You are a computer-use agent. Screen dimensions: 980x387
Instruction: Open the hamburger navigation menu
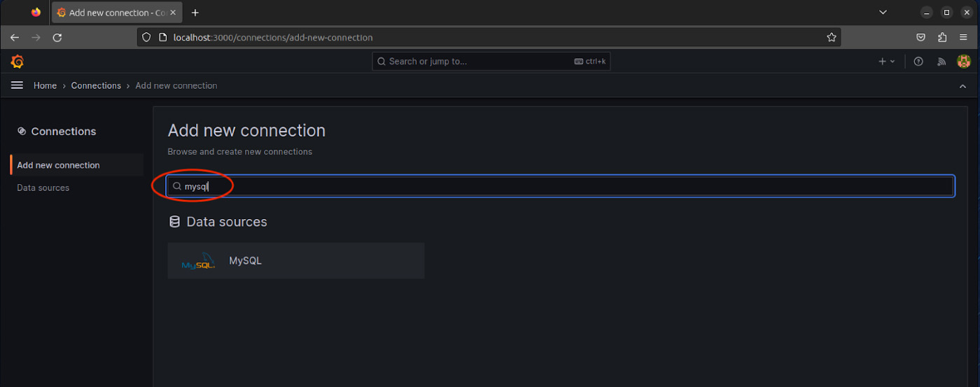[17, 85]
